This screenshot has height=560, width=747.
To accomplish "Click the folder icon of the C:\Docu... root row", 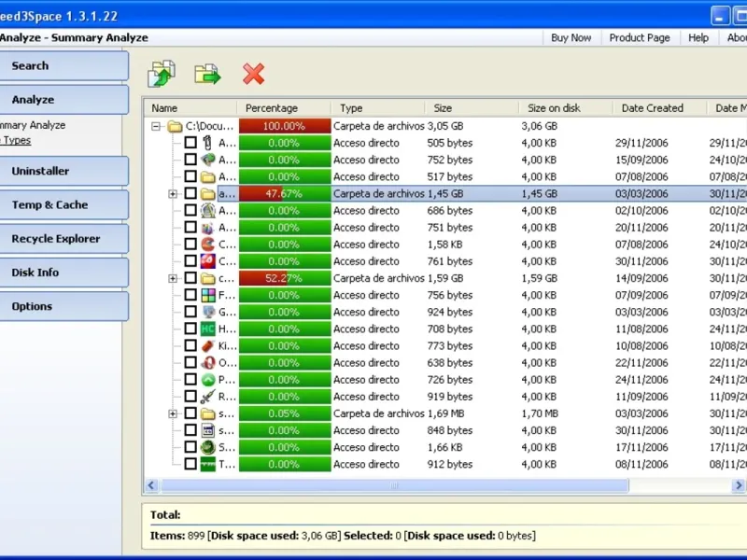I will pyautogui.click(x=175, y=126).
